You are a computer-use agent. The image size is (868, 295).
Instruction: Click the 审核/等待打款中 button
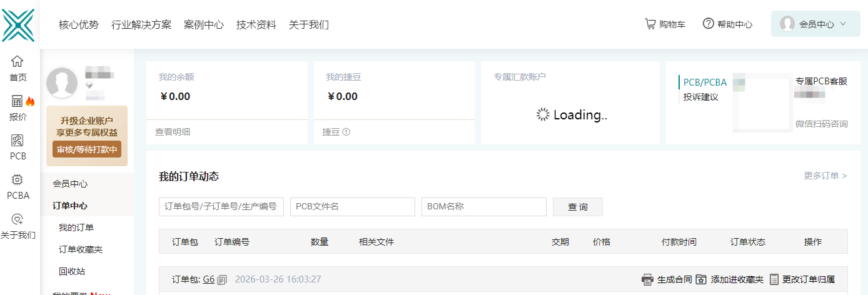pyautogui.click(x=87, y=150)
